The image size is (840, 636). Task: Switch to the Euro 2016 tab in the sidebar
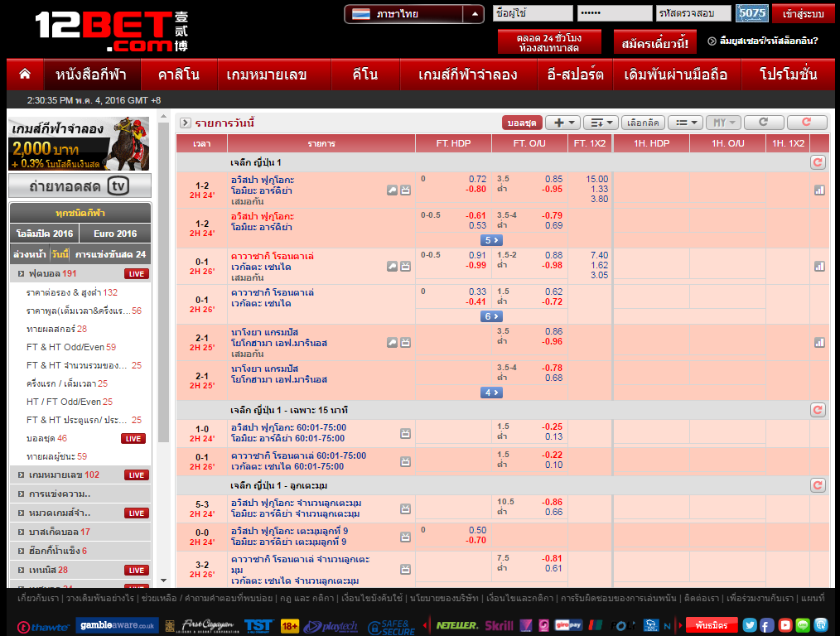point(113,234)
